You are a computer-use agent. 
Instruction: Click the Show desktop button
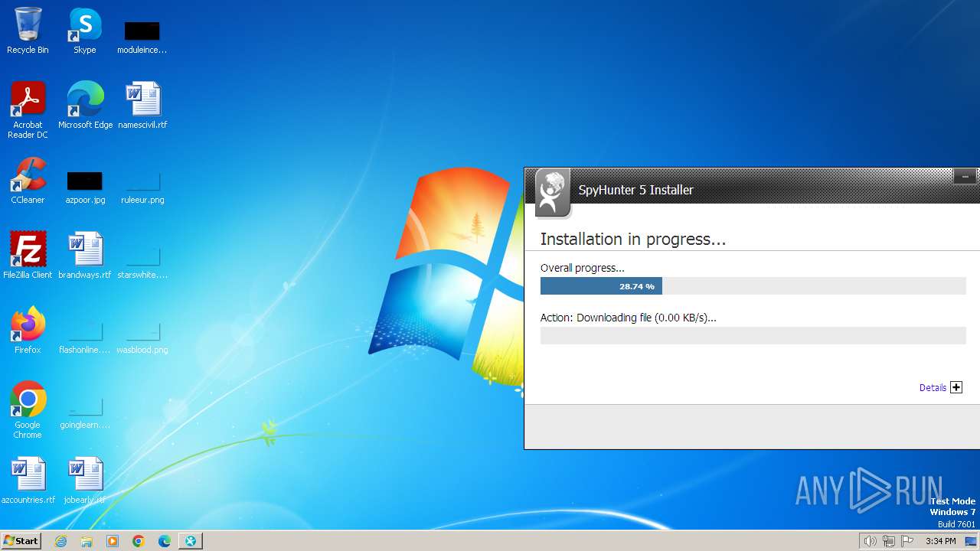971,541
